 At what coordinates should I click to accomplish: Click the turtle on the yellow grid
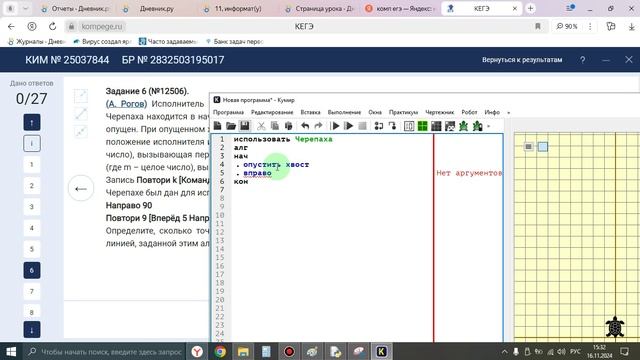[x=615, y=327]
